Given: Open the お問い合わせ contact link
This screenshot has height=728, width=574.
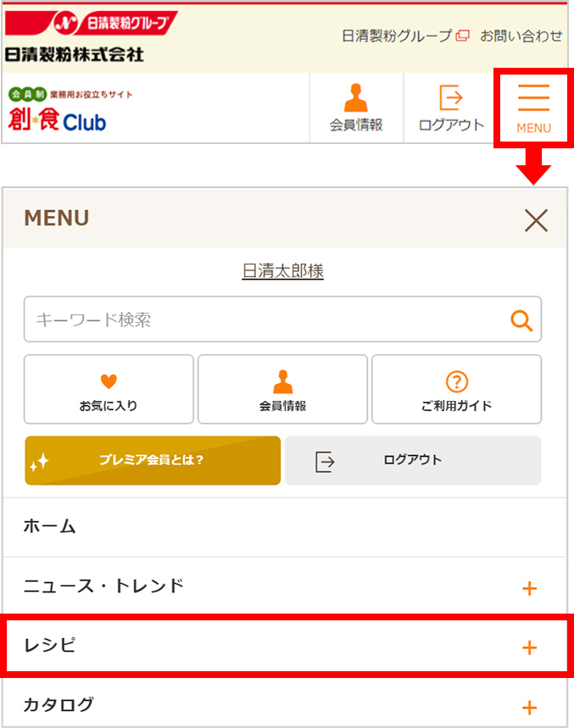Looking at the screenshot, I should pos(521,36).
